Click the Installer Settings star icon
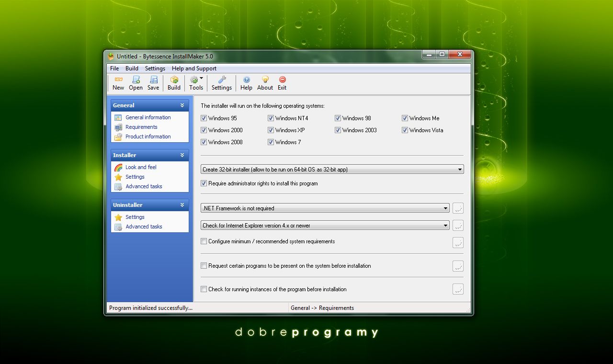This screenshot has width=613, height=364. (118, 177)
